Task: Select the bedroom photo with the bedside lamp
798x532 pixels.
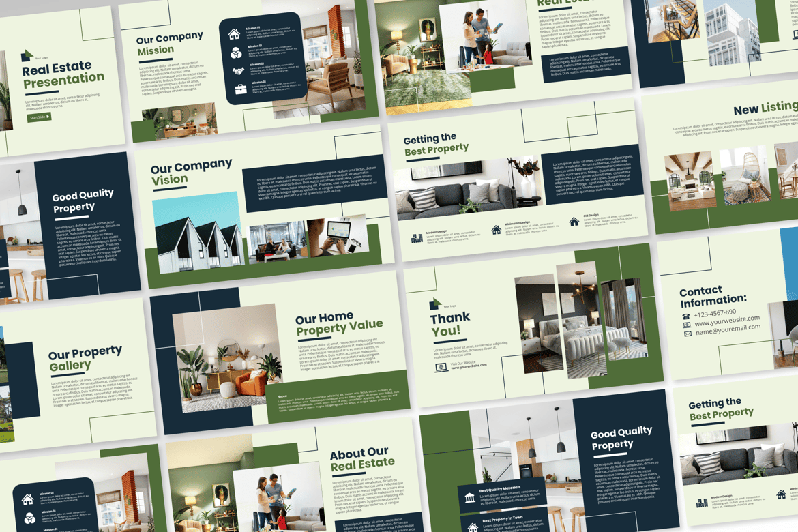Action: pyautogui.click(x=539, y=325)
